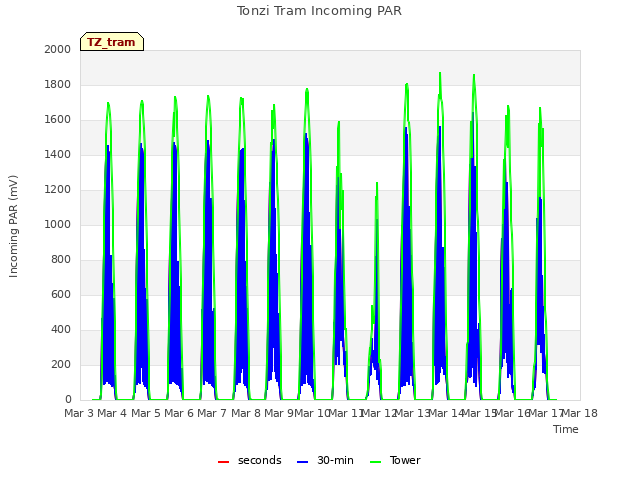640x480 pixels.
Task: Toggle the seconds series legend entry
Action: [x=250, y=460]
